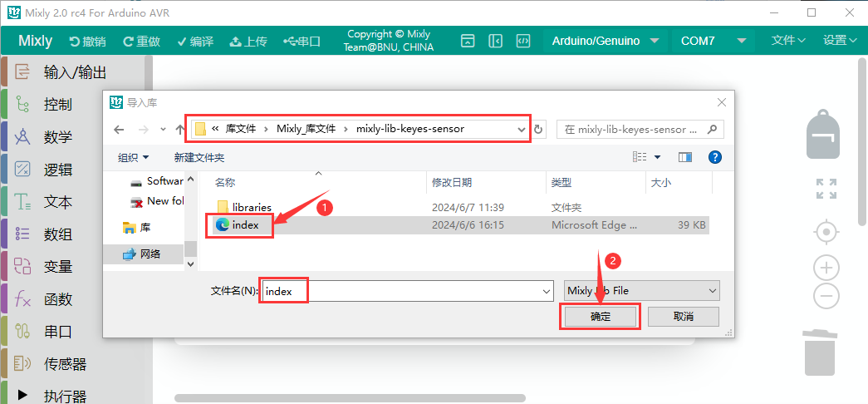Click the 撤销 undo button in the Mixly toolbar
Viewport: 868px width, 404px height.
[87, 41]
